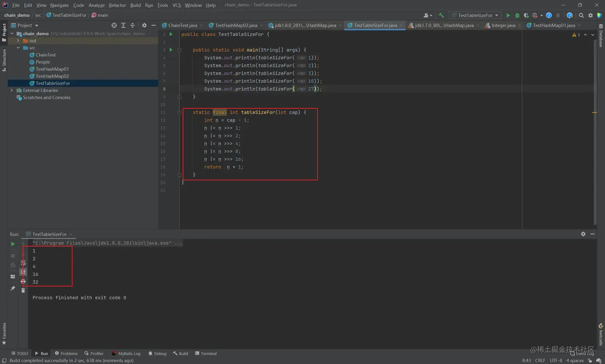Fold tableSizeFor method at line 11

tap(179, 112)
